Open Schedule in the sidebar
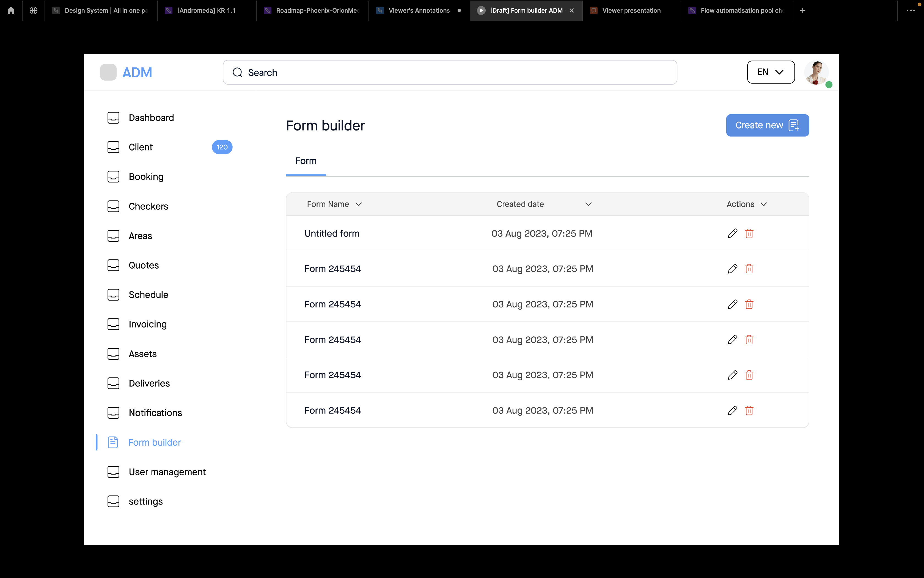 (148, 295)
